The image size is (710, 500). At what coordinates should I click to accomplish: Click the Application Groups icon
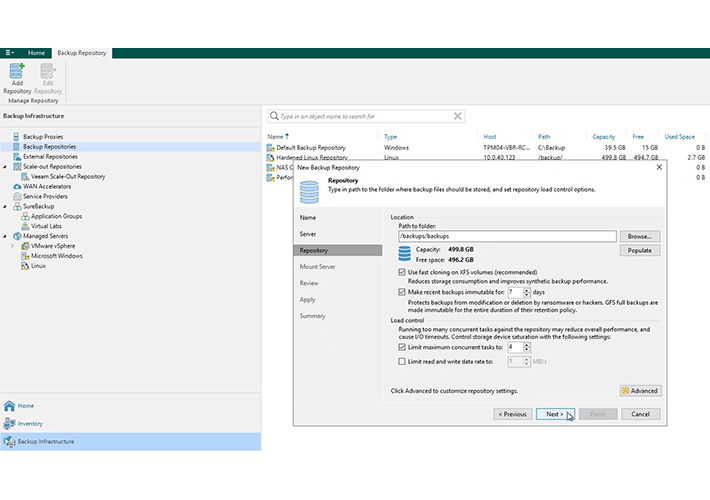(25, 216)
